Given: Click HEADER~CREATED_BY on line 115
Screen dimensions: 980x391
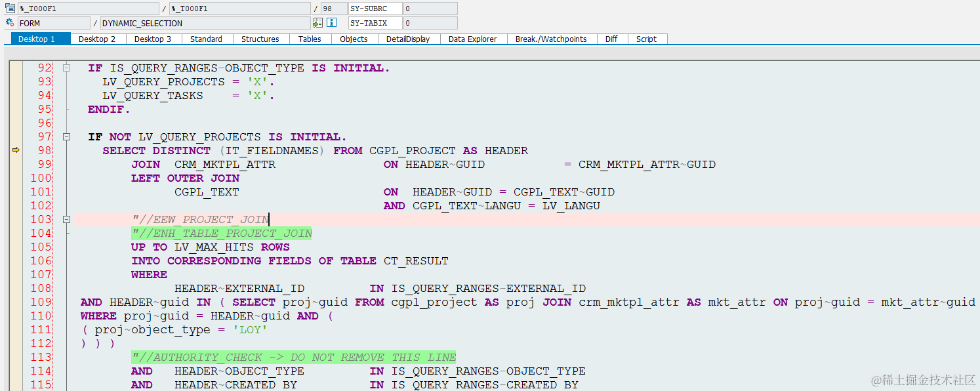Looking at the screenshot, I should (x=235, y=385).
